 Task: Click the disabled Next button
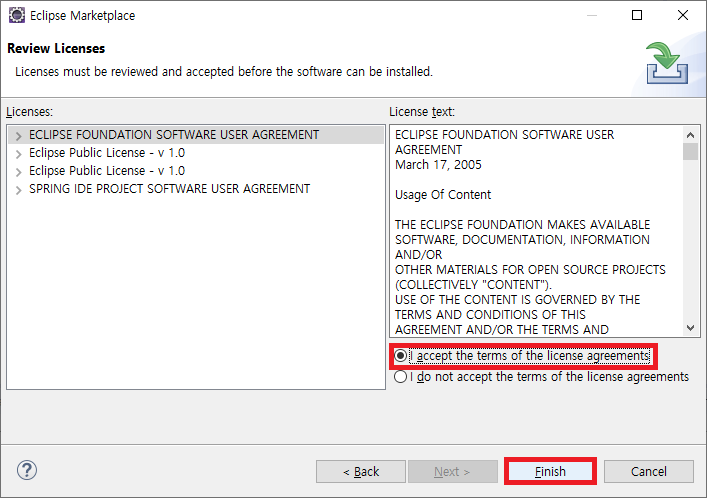[453, 471]
